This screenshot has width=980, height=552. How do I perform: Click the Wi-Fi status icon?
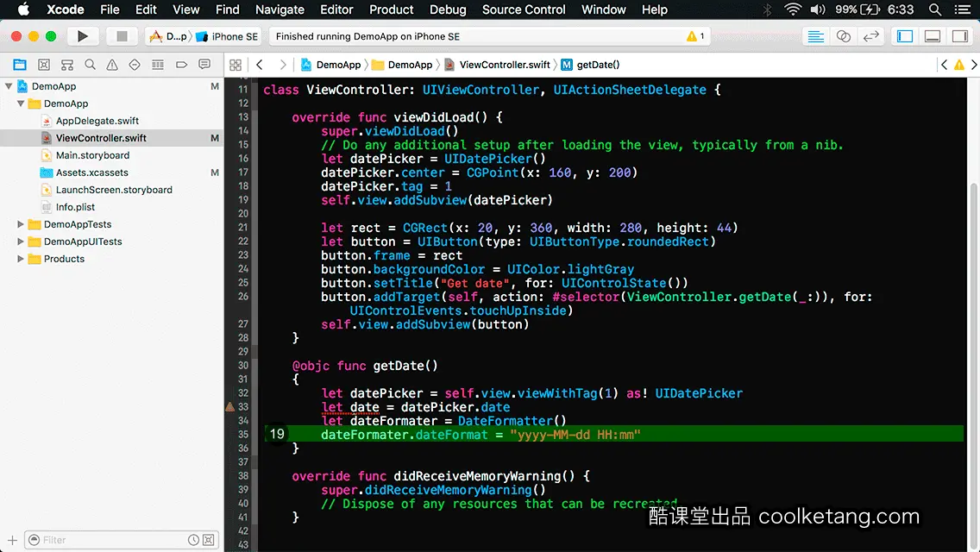tap(793, 9)
